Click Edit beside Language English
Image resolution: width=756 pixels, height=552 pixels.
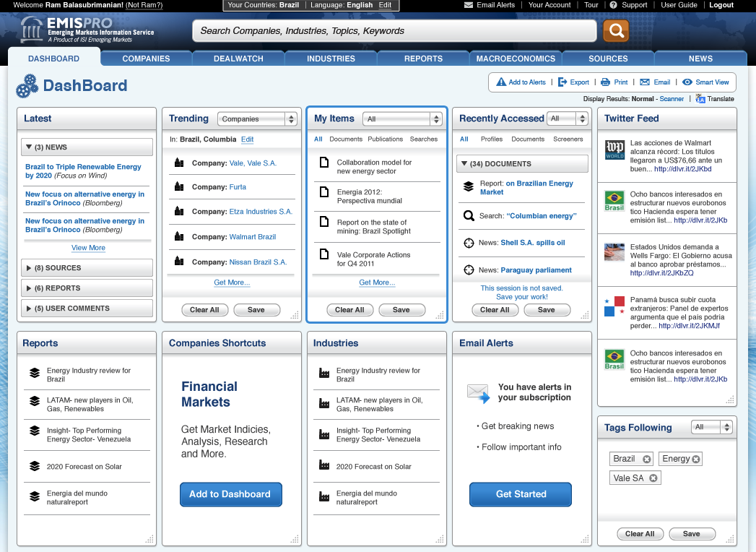tap(386, 5)
